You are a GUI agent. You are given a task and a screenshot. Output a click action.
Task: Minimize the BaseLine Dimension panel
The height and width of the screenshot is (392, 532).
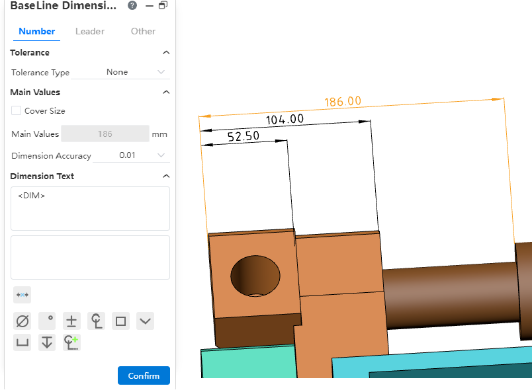150,6
